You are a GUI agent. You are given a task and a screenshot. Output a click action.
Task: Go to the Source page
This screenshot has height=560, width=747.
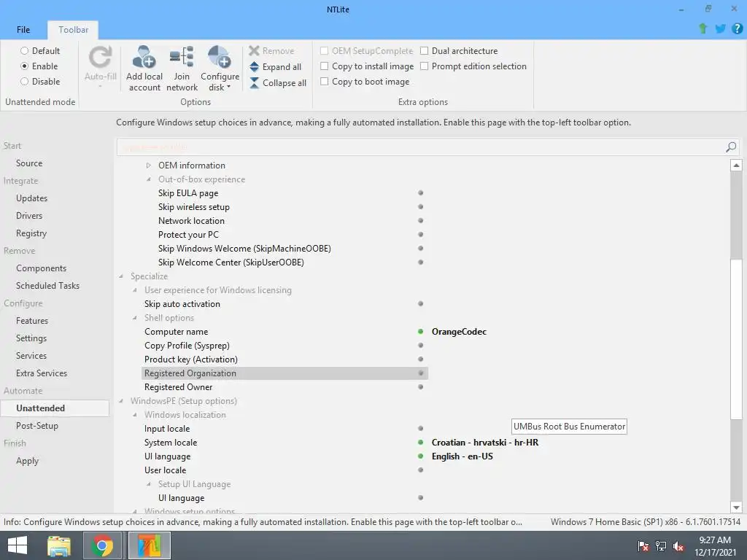tap(29, 163)
